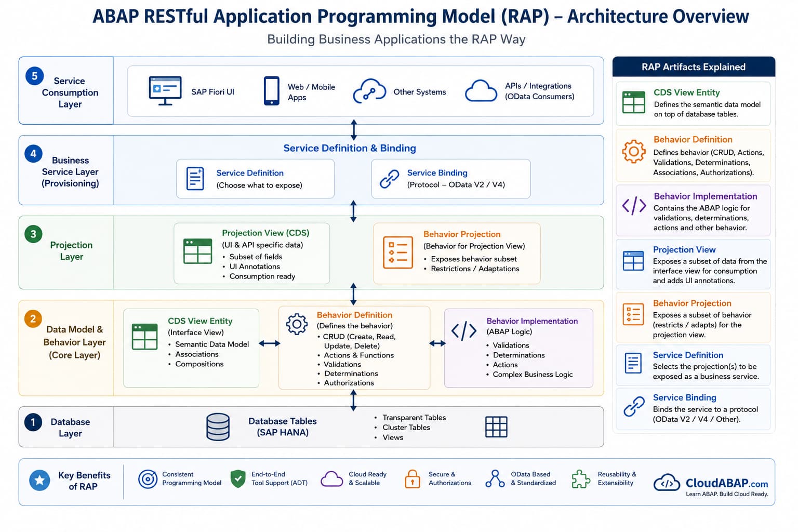Click the Service Binding chain icon in layer 4
Screen dimensions: 798x532
[x=389, y=179]
